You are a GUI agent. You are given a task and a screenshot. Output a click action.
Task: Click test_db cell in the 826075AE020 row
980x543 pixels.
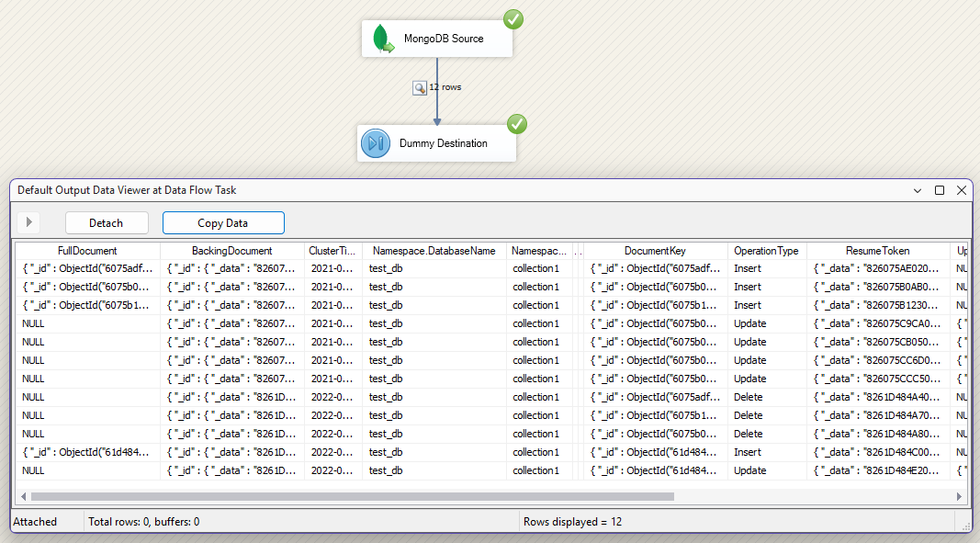[x=434, y=268]
